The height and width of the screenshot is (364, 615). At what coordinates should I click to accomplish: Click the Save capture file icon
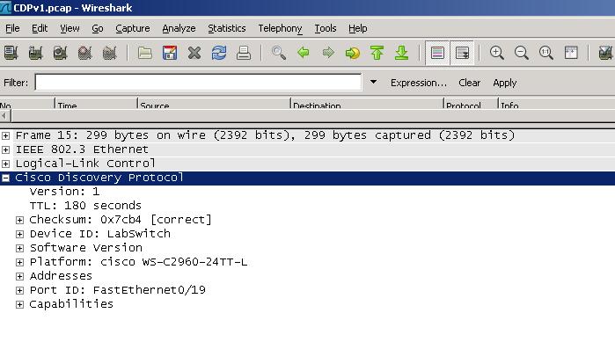point(170,54)
